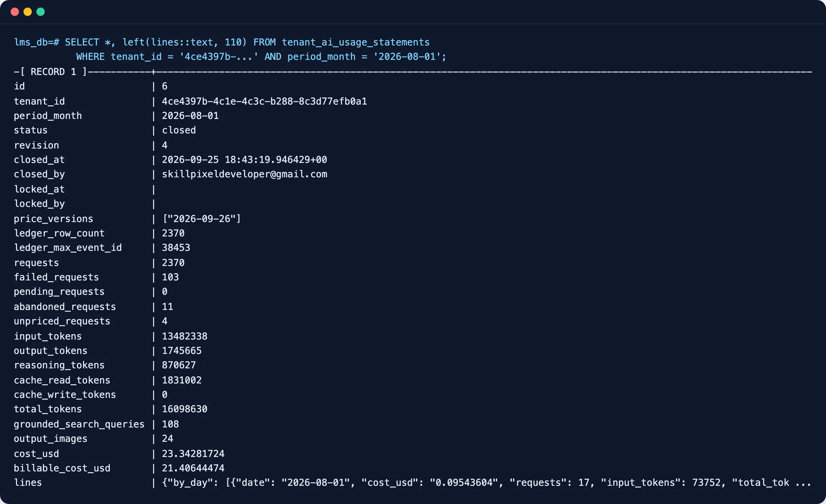This screenshot has width=826, height=504.
Task: Click the cost_usd value 23.34281724
Action: pyautogui.click(x=193, y=454)
